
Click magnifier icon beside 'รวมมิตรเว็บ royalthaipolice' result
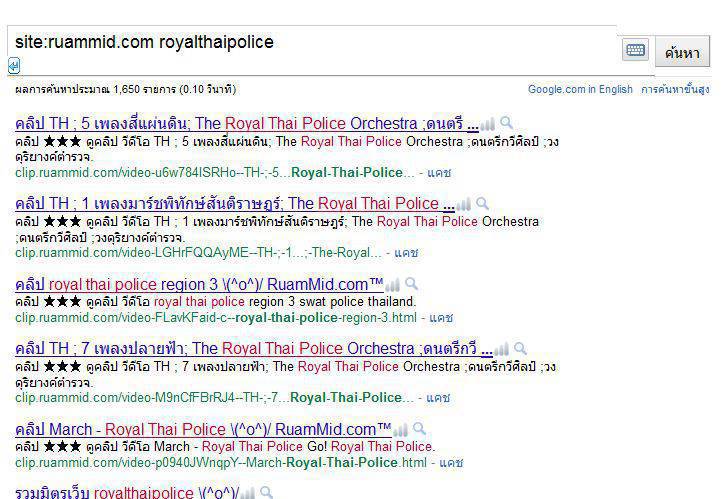tap(266, 493)
